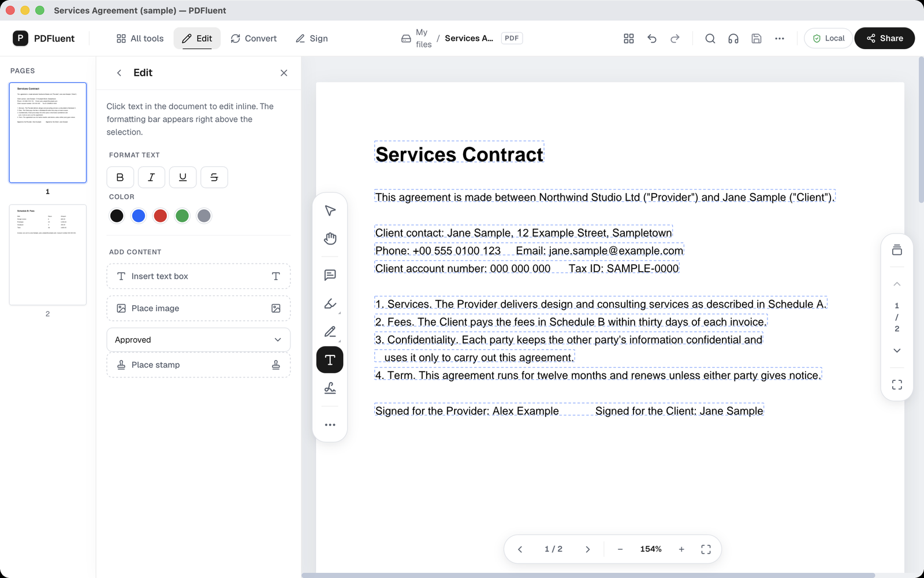Go to previous page in right rail
This screenshot has width=924, height=578.
click(x=897, y=284)
